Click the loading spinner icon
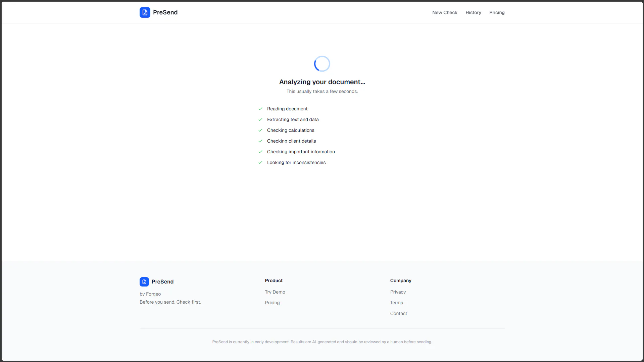The width and height of the screenshot is (644, 362). click(322, 64)
